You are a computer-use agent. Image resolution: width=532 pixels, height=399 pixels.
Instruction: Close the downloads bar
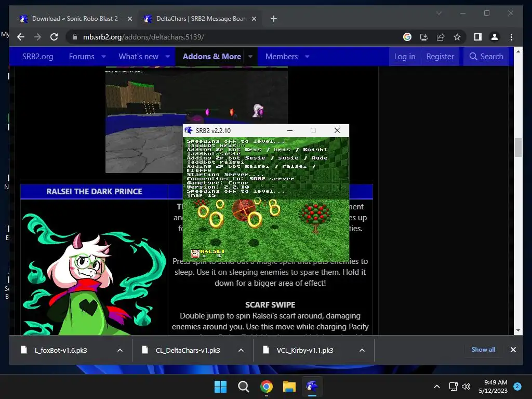pos(513,350)
